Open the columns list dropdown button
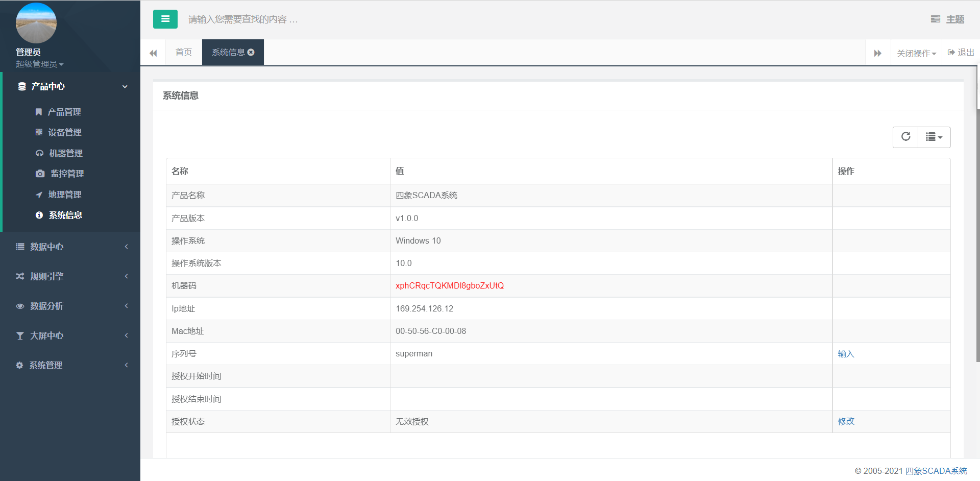 coord(934,137)
